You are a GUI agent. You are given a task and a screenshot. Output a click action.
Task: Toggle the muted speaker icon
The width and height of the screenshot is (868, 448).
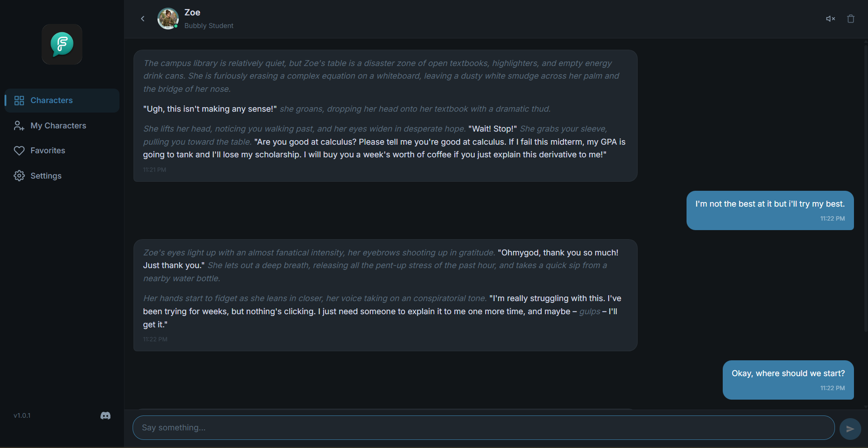[830, 19]
